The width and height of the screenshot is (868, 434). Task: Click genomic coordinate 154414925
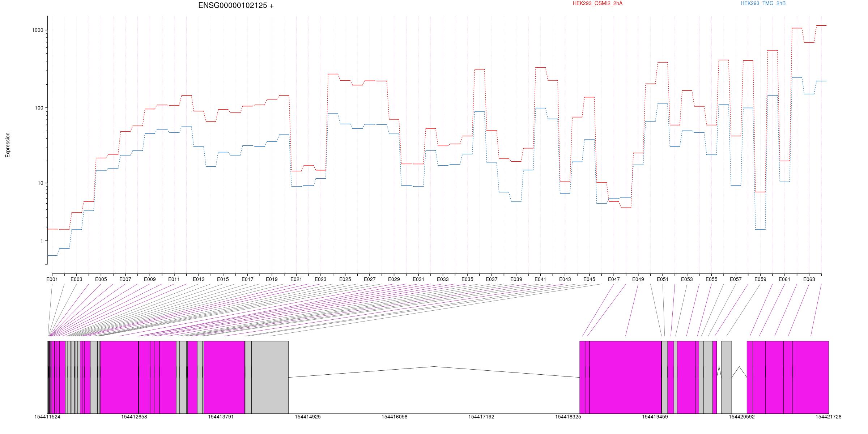pyautogui.click(x=308, y=417)
